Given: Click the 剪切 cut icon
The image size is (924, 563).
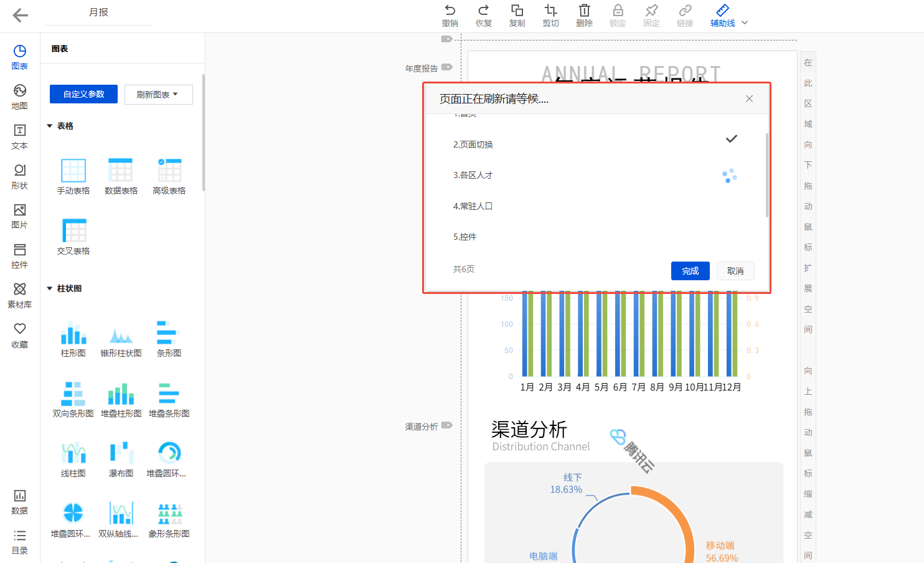Looking at the screenshot, I should pyautogui.click(x=550, y=11).
